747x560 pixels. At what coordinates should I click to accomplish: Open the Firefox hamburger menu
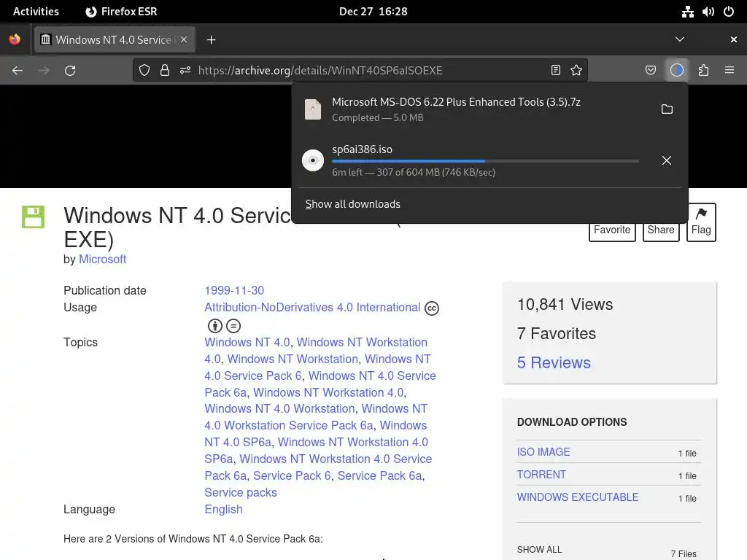tap(729, 71)
